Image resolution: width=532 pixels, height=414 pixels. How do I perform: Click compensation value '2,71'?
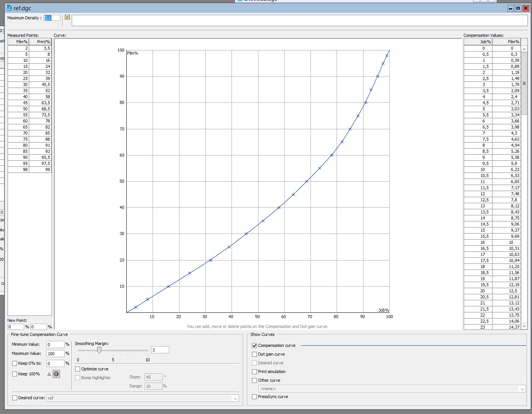tap(507, 103)
